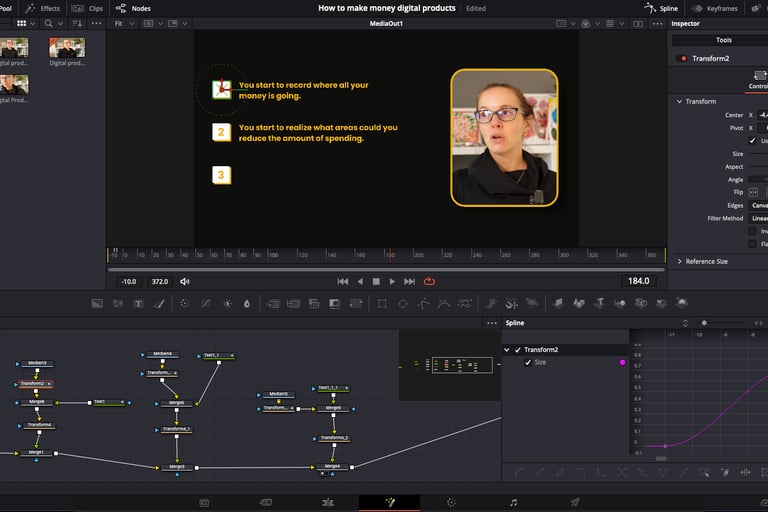The image size is (768, 512).
Task: Select the Merge3 node
Action: [x=177, y=467]
